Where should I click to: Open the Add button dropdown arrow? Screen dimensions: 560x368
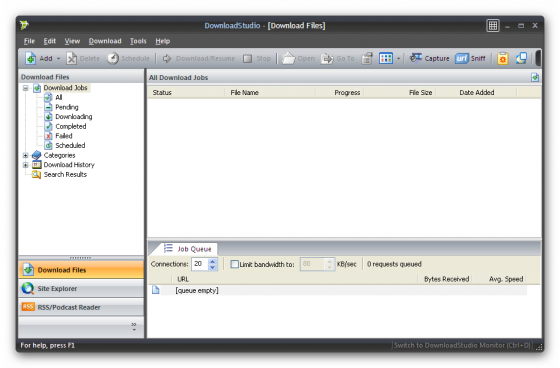pyautogui.click(x=58, y=59)
